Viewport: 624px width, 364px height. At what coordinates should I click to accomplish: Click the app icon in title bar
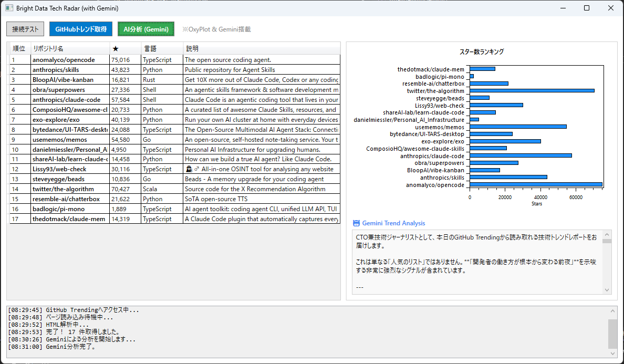[9, 8]
